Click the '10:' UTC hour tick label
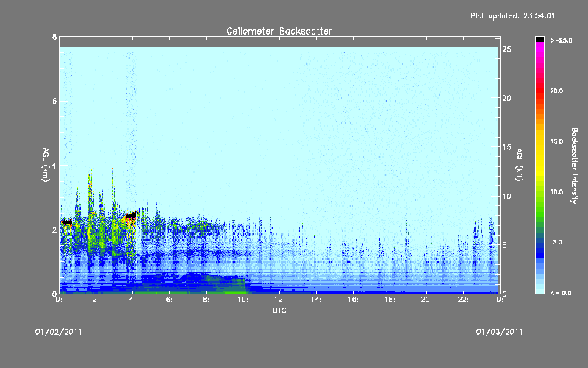The width and height of the screenshot is (588, 368). (243, 300)
